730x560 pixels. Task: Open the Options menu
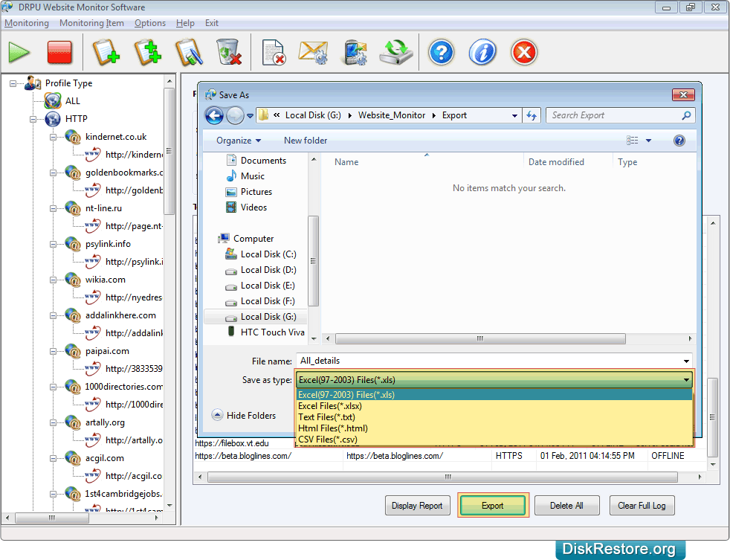(x=150, y=23)
